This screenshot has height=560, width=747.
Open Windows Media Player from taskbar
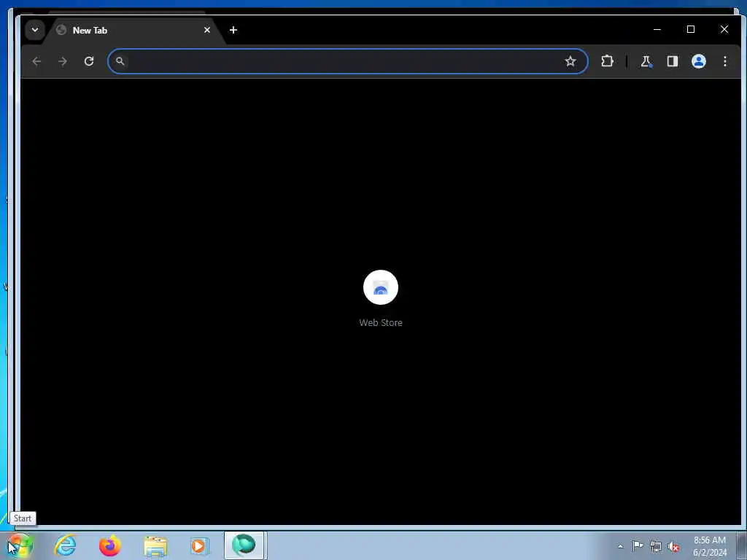(198, 545)
